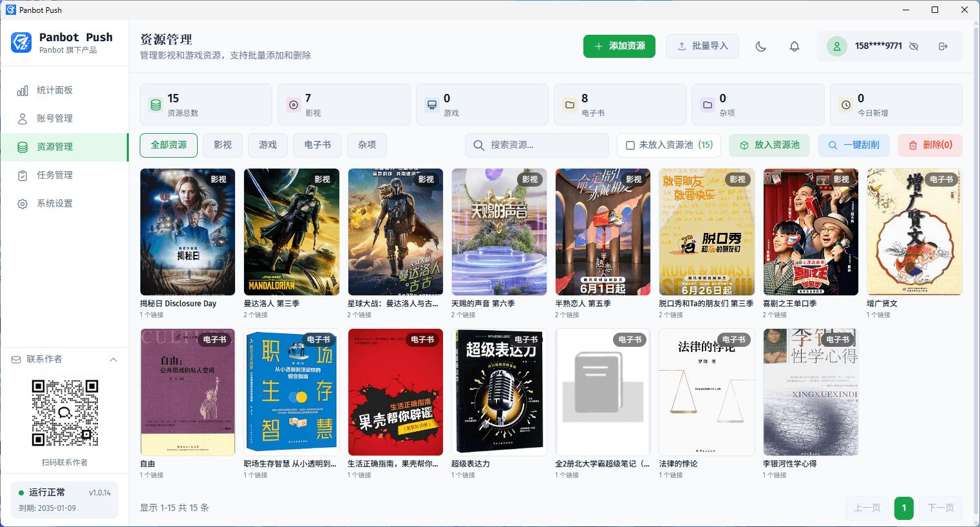Open notifications via the bell icon

click(795, 46)
